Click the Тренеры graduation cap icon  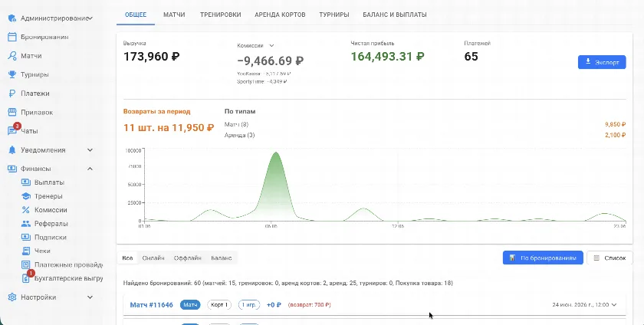click(x=26, y=196)
